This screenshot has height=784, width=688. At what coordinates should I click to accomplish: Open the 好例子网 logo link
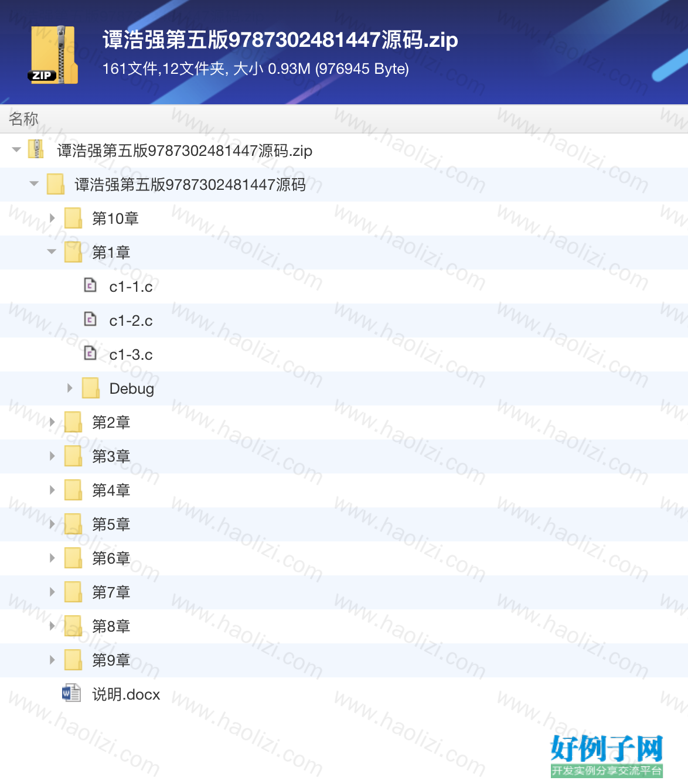[607, 756]
